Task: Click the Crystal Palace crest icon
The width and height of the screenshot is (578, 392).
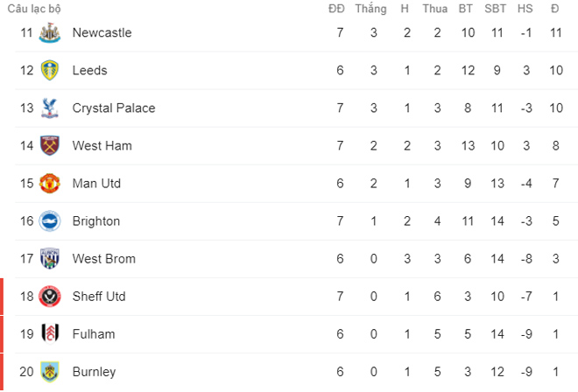Action: tap(50, 108)
